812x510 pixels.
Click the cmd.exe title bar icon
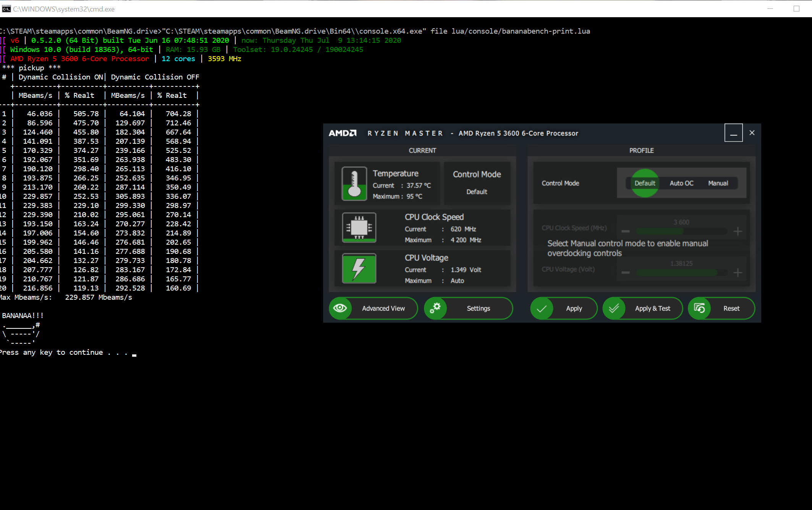point(6,9)
